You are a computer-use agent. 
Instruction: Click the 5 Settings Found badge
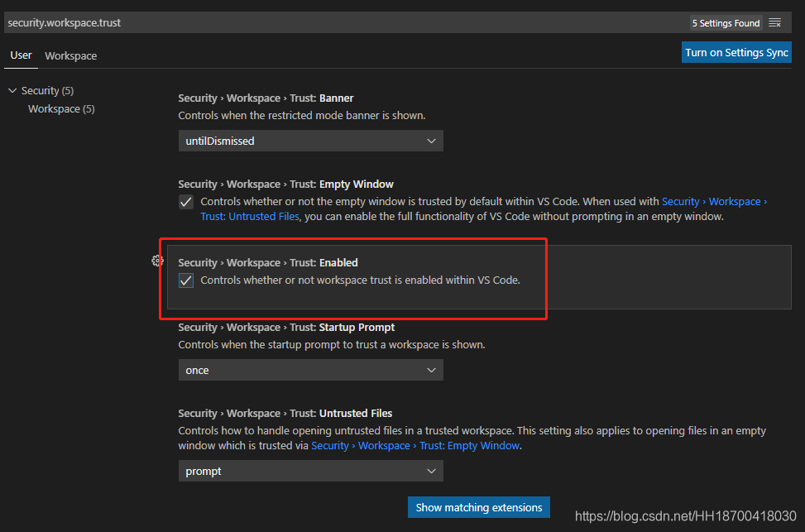click(x=726, y=23)
